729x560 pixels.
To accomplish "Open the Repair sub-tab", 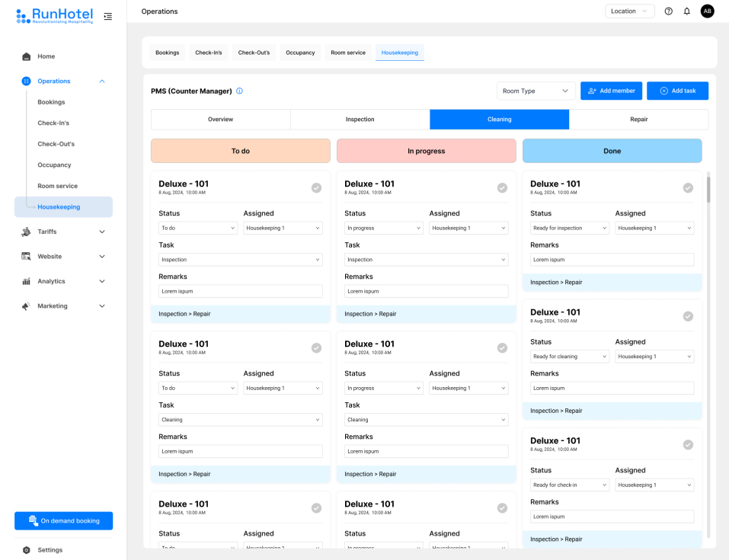I will pos(639,120).
